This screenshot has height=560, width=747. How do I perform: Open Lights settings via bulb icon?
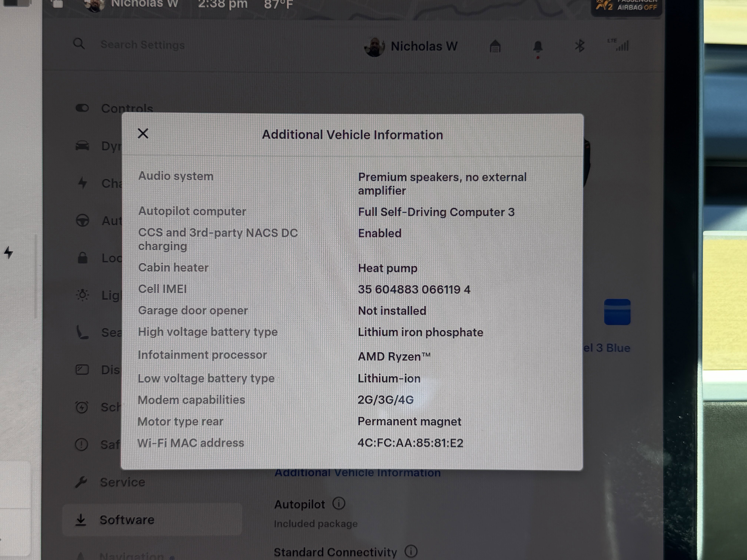pyautogui.click(x=82, y=295)
